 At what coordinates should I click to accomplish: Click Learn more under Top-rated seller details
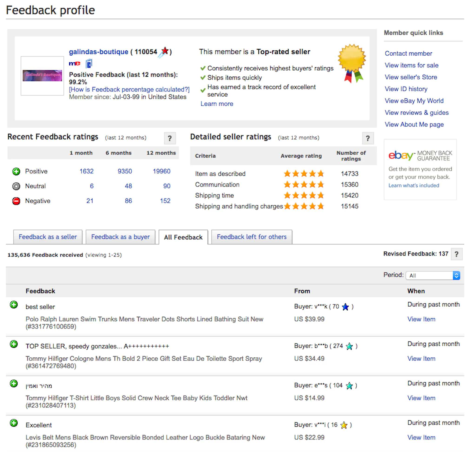point(216,104)
